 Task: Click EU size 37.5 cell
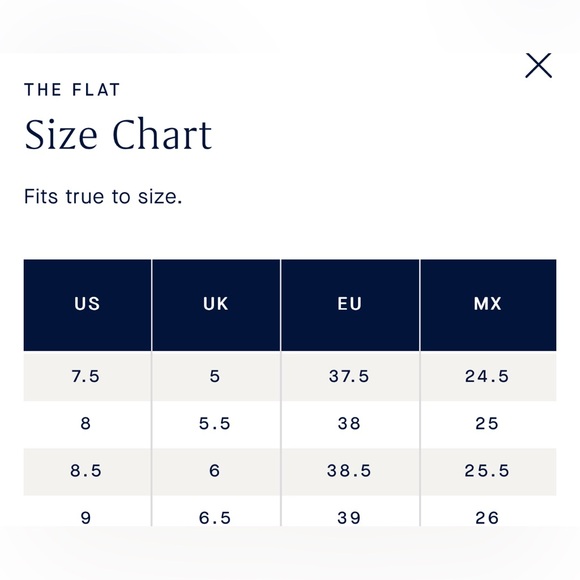tap(350, 377)
